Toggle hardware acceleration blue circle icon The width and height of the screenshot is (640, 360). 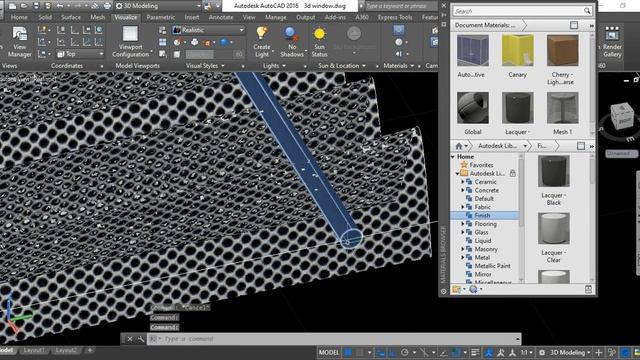click(625, 352)
